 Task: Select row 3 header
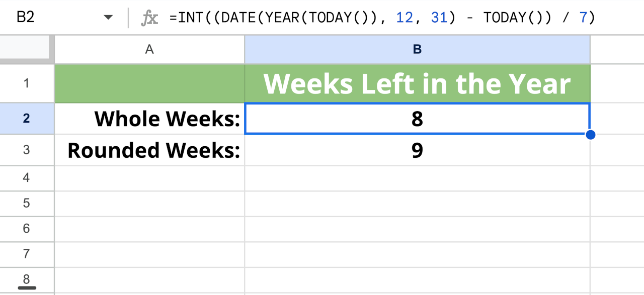pos(26,150)
